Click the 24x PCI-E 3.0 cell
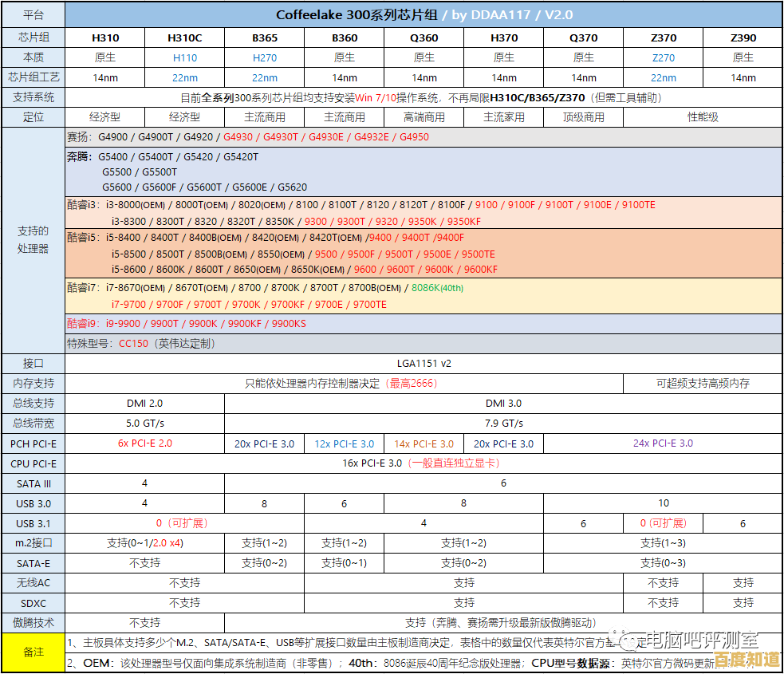 click(x=663, y=443)
